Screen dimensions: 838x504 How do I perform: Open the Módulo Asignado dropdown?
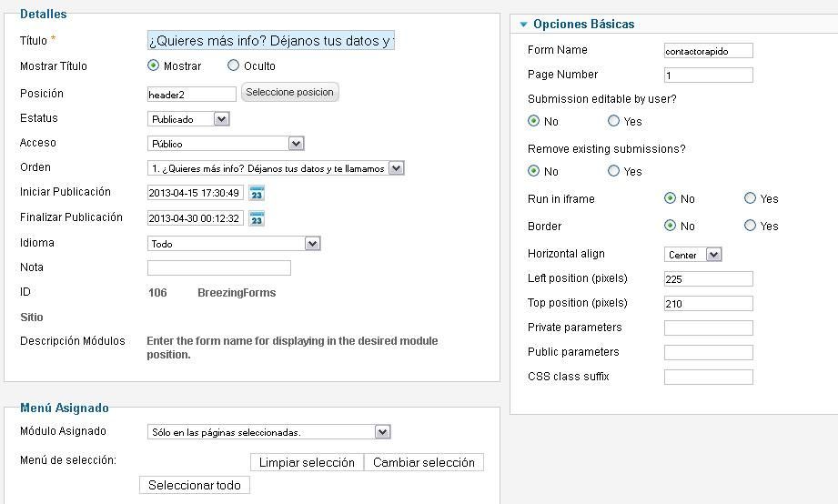click(269, 432)
